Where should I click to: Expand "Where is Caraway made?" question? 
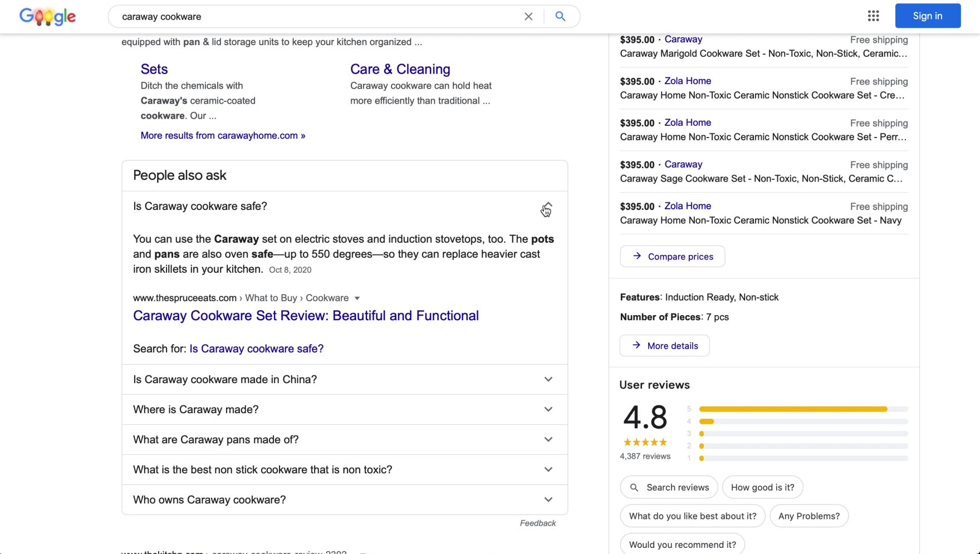coord(548,409)
